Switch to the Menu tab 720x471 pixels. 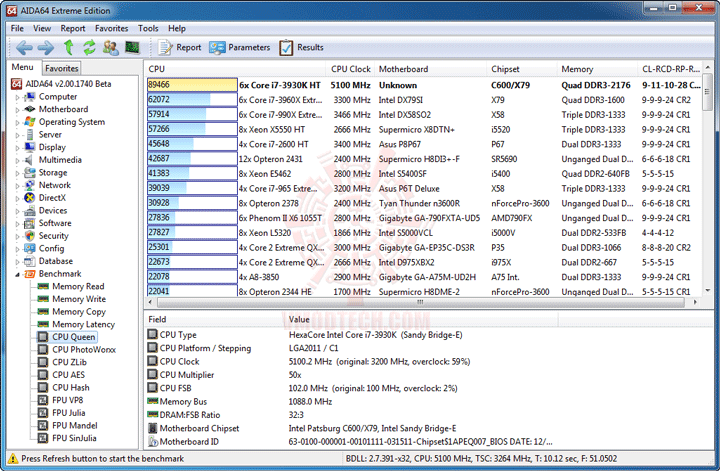click(22, 67)
